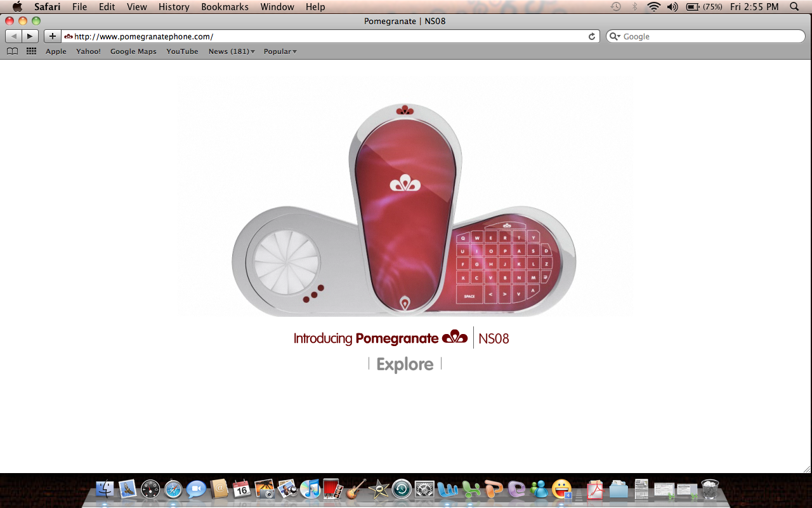This screenshot has height=508, width=812.
Task: Go back with the Back arrow button
Action: tap(14, 36)
